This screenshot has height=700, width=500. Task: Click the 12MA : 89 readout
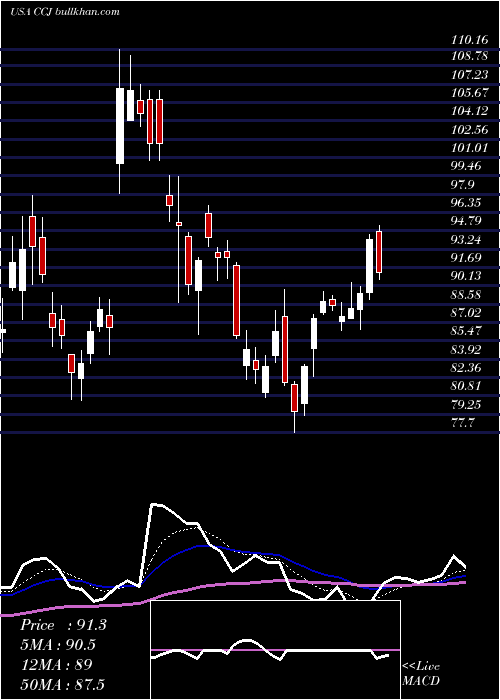click(x=56, y=665)
